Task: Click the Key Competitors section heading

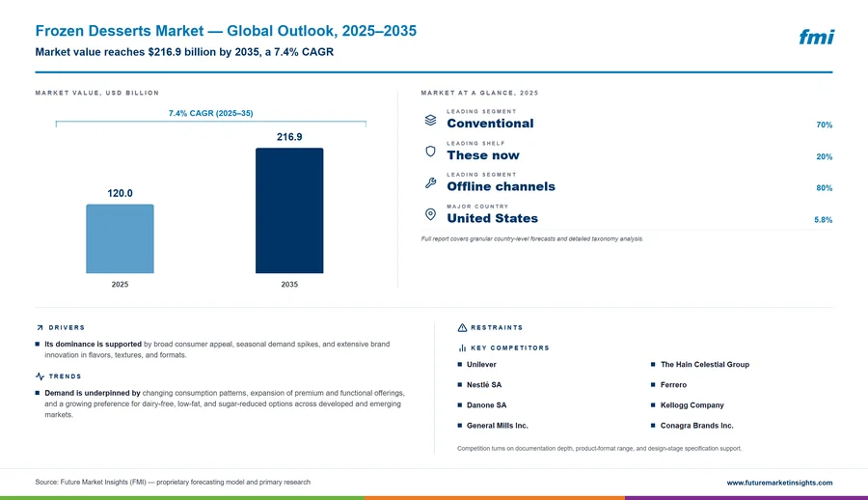Action: click(510, 348)
